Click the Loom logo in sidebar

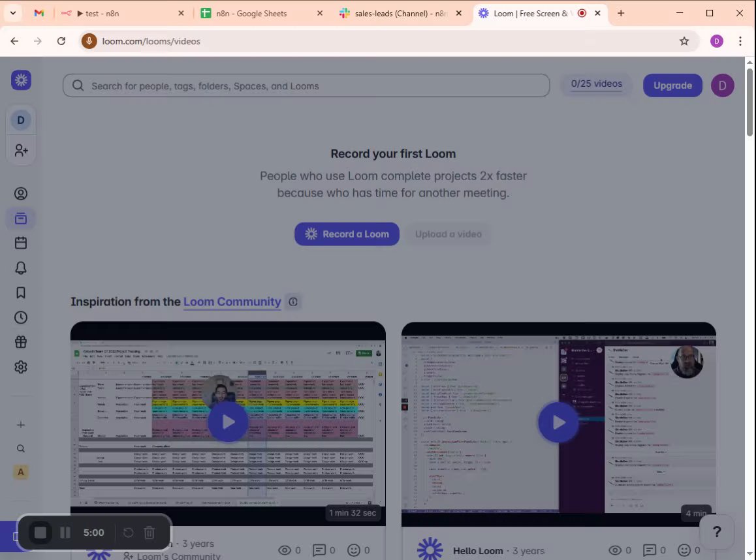(21, 80)
